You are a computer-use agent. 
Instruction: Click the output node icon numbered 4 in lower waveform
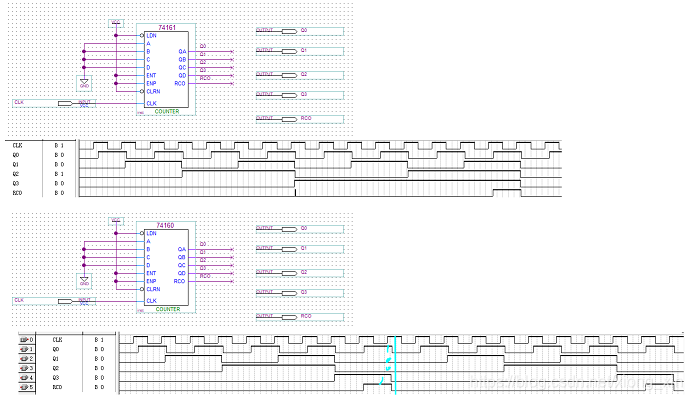[26, 377]
